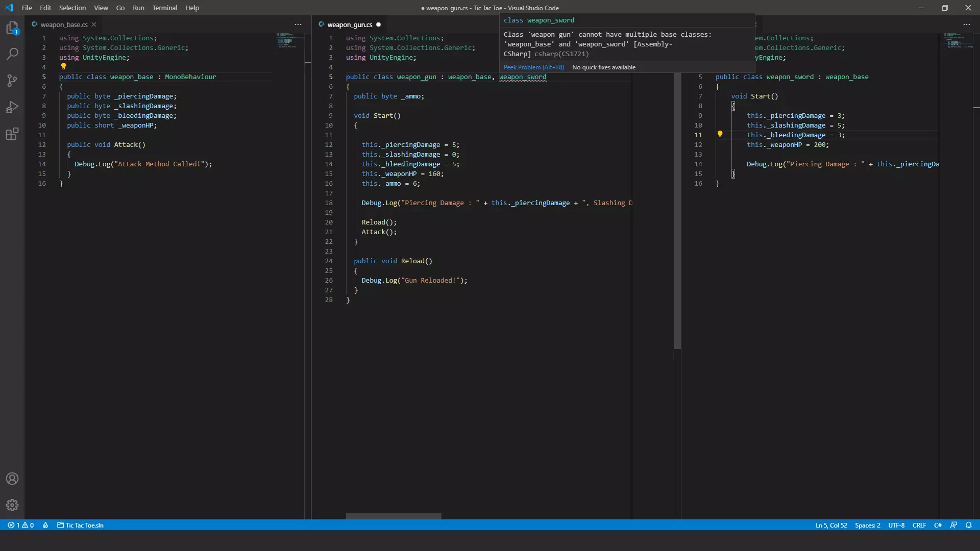The height and width of the screenshot is (551, 980).
Task: Click the Selection menu item
Action: (72, 8)
